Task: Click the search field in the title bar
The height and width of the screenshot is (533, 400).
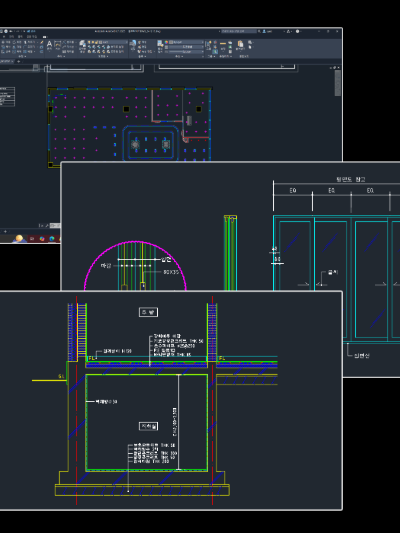Action: [x=239, y=31]
